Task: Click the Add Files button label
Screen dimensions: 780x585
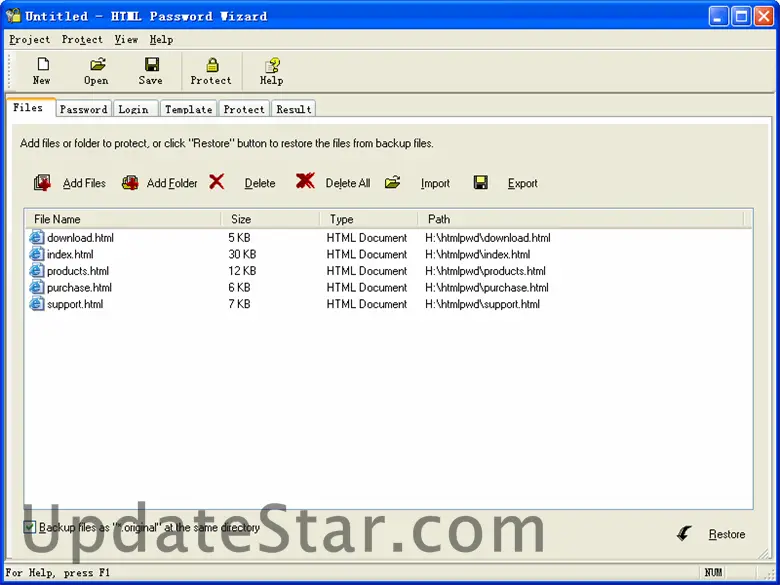Action: pyautogui.click(x=84, y=183)
